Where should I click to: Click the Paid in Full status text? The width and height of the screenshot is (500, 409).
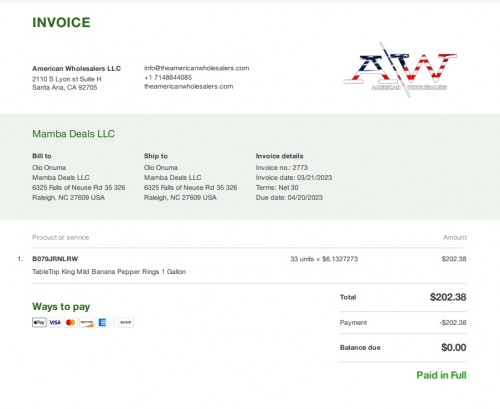coord(441,375)
